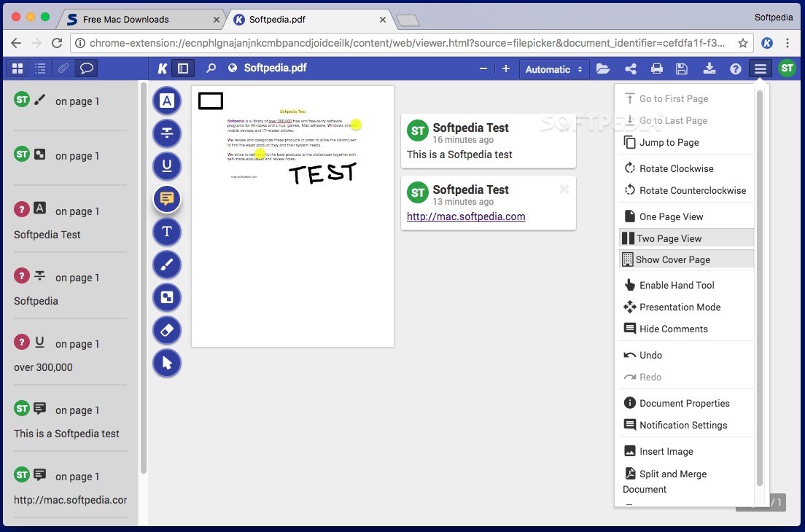Open the mac.softpedia.com link in comment
805x532 pixels.
click(x=466, y=216)
